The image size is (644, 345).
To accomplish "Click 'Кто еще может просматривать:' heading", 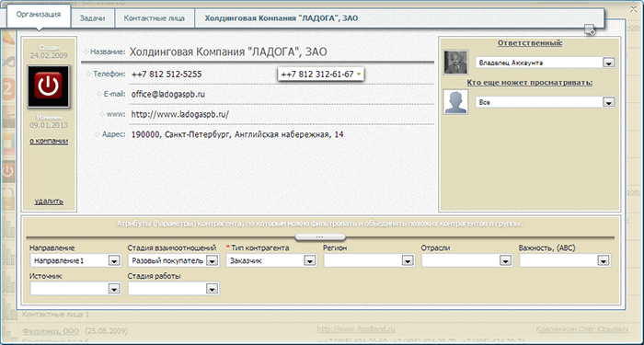I will point(530,83).
